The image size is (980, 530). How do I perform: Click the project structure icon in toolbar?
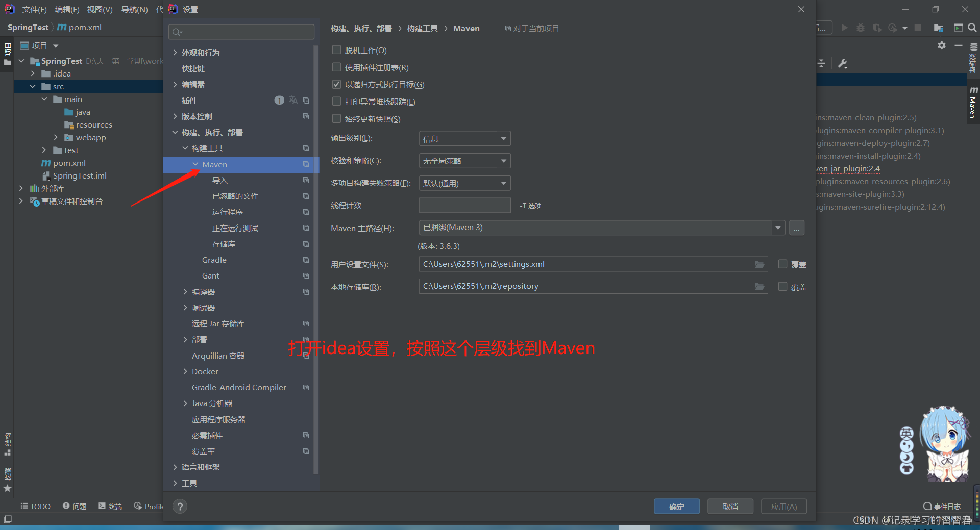(938, 28)
